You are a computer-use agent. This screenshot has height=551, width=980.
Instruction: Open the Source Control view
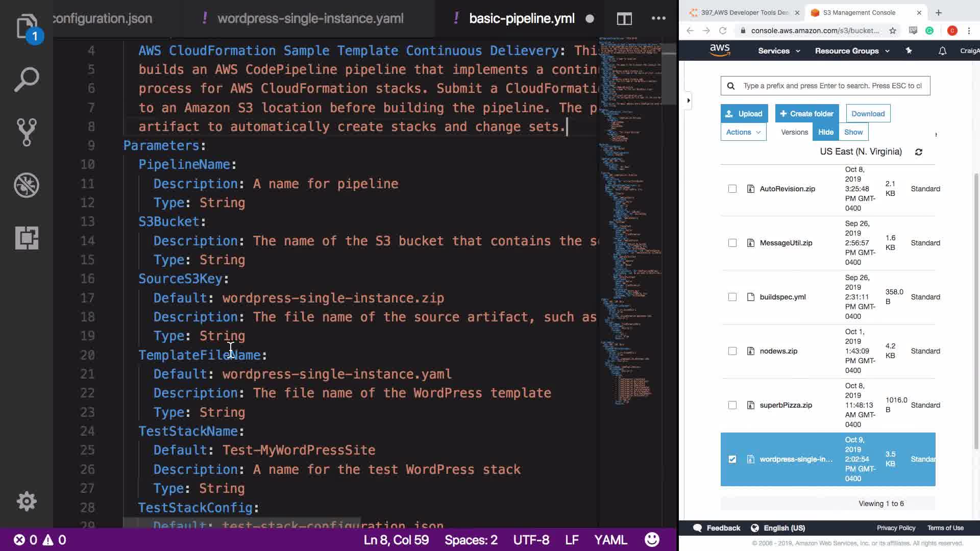tap(26, 132)
